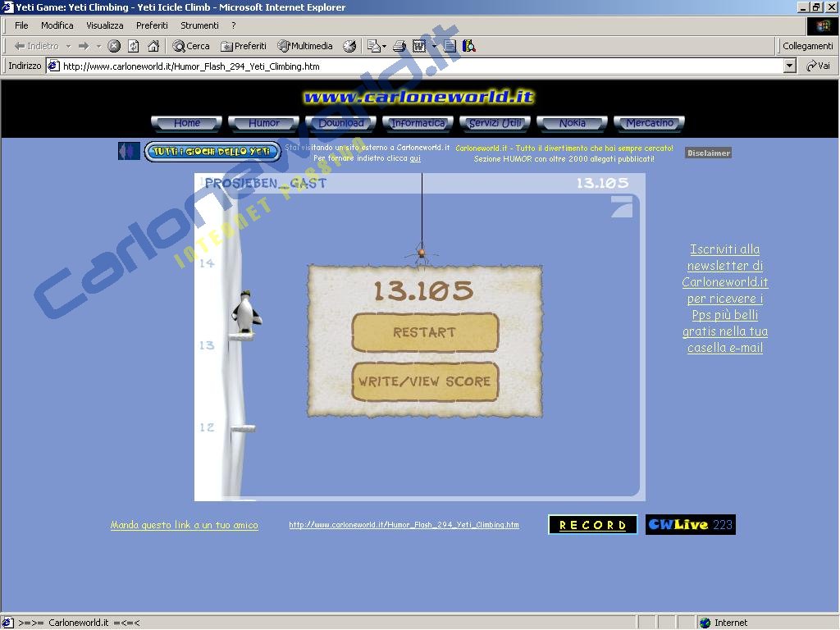840x630 pixels.
Task: Click the edit with Word toolbar icon
Action: [419, 46]
